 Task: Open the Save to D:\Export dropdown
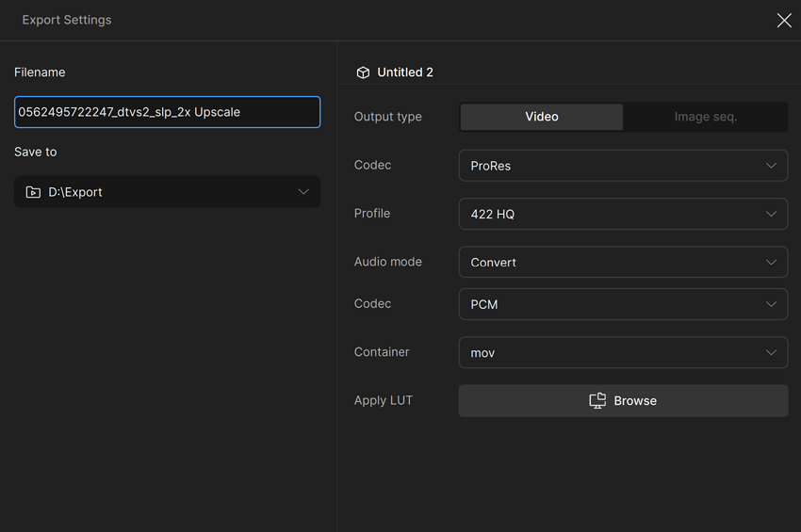pos(167,192)
